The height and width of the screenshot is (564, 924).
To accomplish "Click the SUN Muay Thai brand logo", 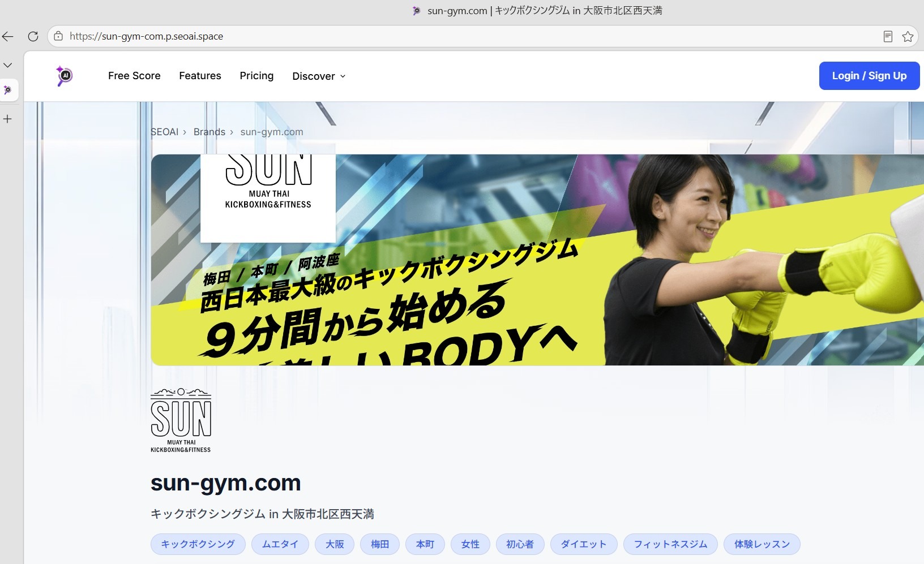I will coord(181,420).
